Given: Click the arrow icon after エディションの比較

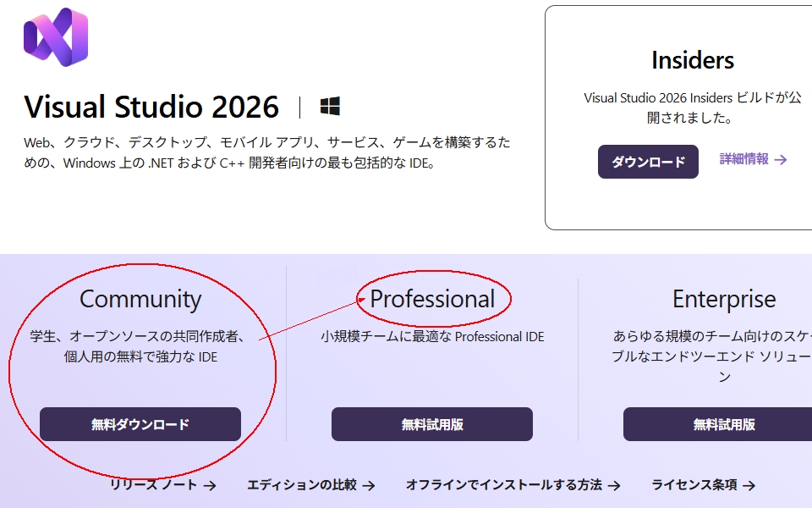Looking at the screenshot, I should 369,485.
